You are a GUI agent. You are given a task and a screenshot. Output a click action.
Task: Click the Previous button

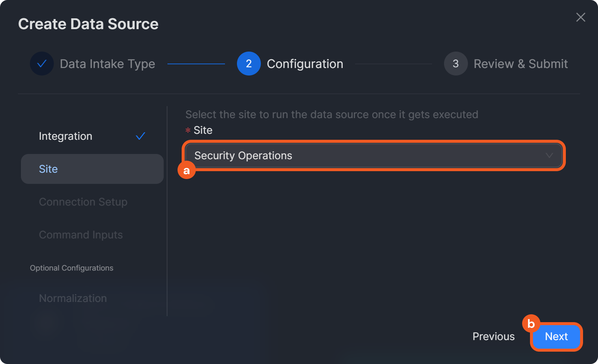[493, 336]
